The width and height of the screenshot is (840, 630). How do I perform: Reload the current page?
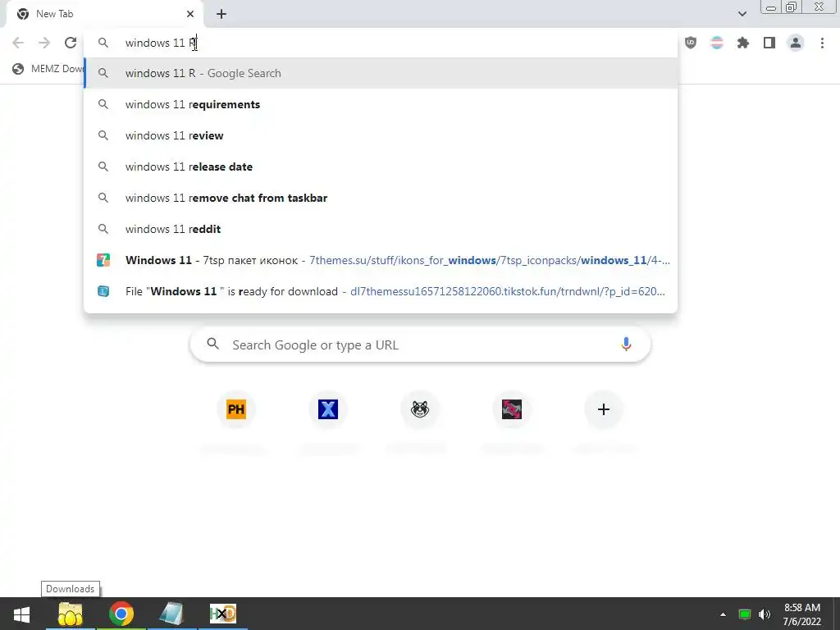pos(71,43)
